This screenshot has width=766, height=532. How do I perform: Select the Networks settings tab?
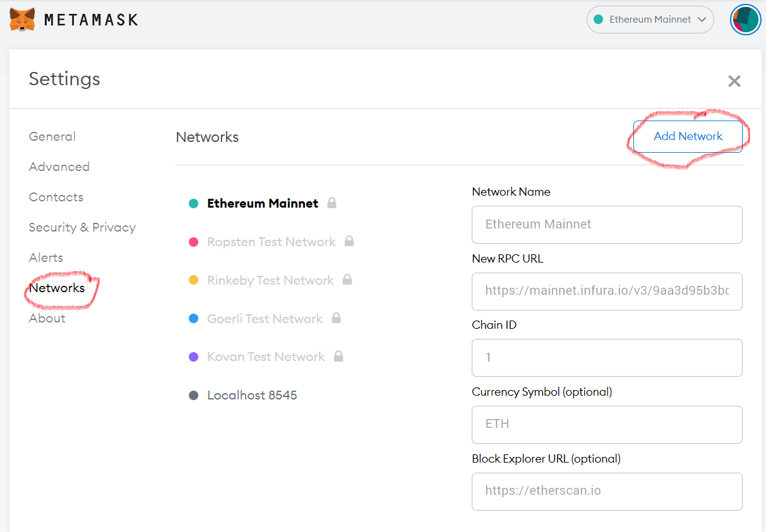pos(57,288)
